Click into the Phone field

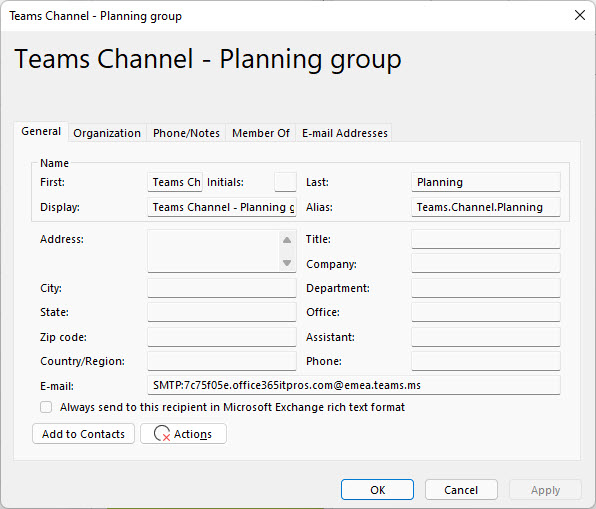(x=486, y=361)
